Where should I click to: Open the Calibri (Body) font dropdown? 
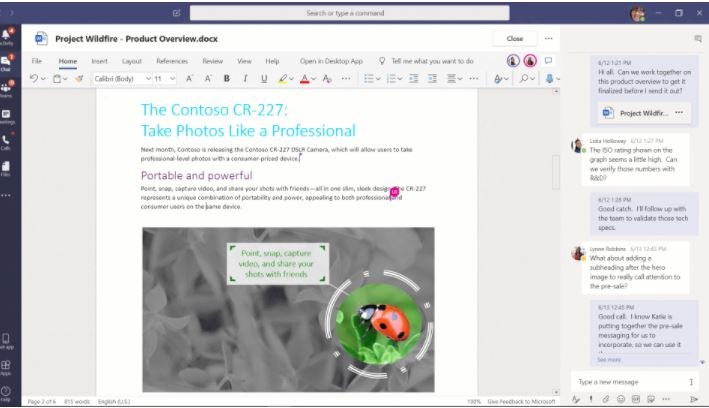[117, 78]
